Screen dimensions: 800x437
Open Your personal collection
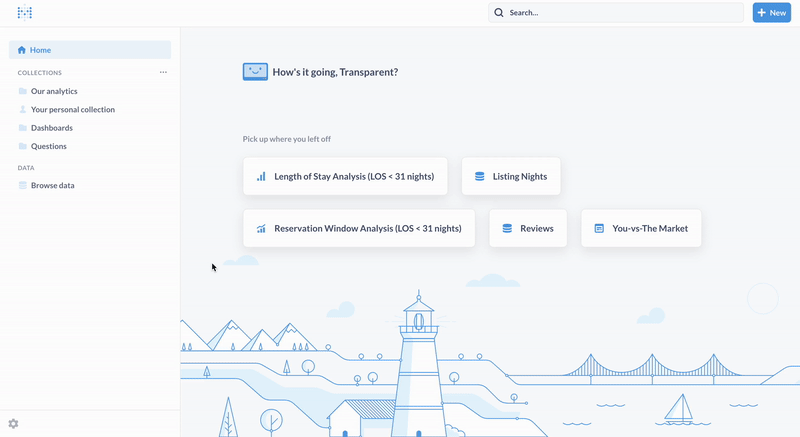coord(73,110)
